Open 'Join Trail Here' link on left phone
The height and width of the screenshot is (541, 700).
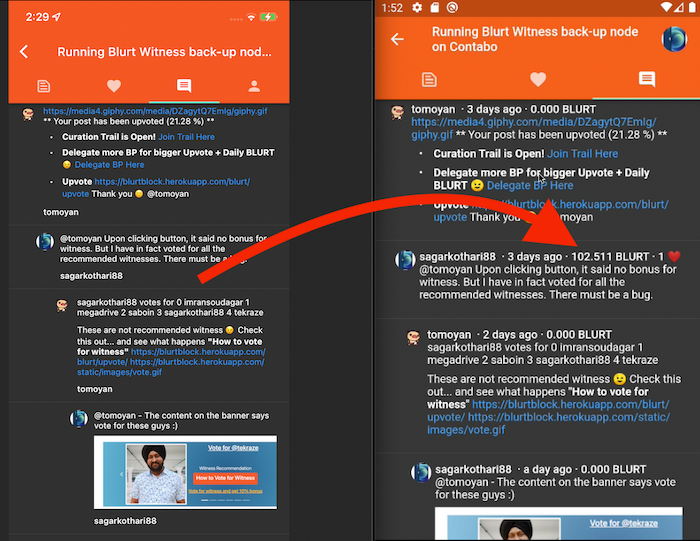click(185, 136)
